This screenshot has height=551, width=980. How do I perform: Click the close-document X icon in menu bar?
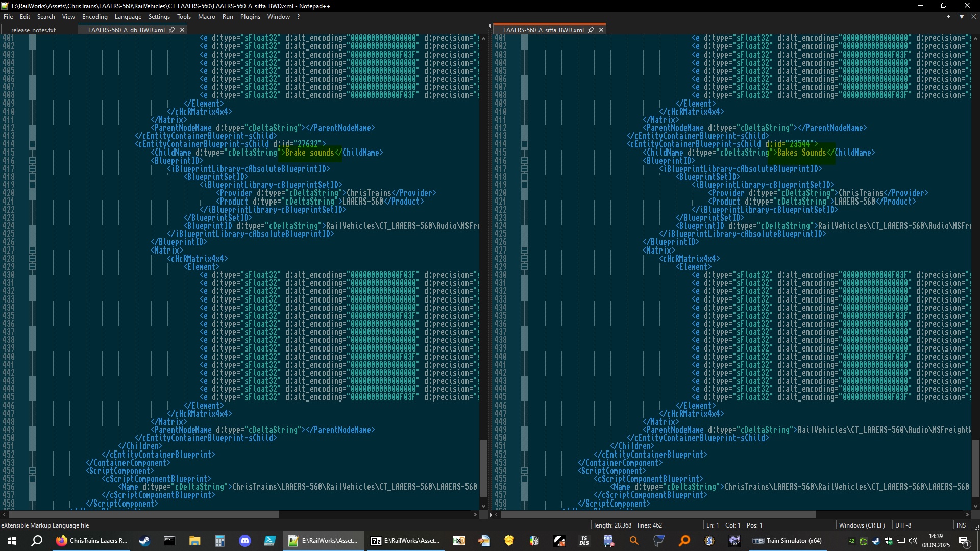[974, 17]
